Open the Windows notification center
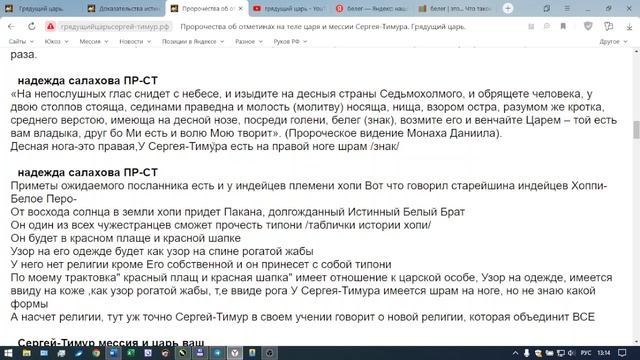This screenshot has height=360, width=640. click(x=622, y=353)
